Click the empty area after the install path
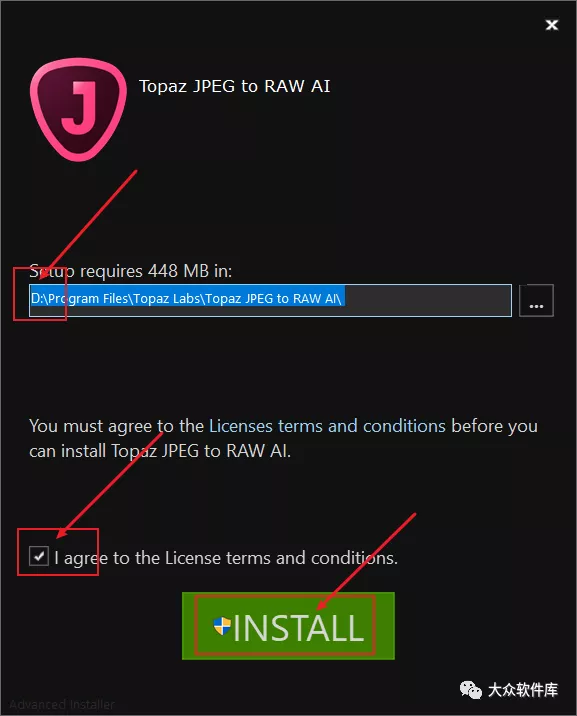This screenshot has height=716, width=577. (x=427, y=300)
